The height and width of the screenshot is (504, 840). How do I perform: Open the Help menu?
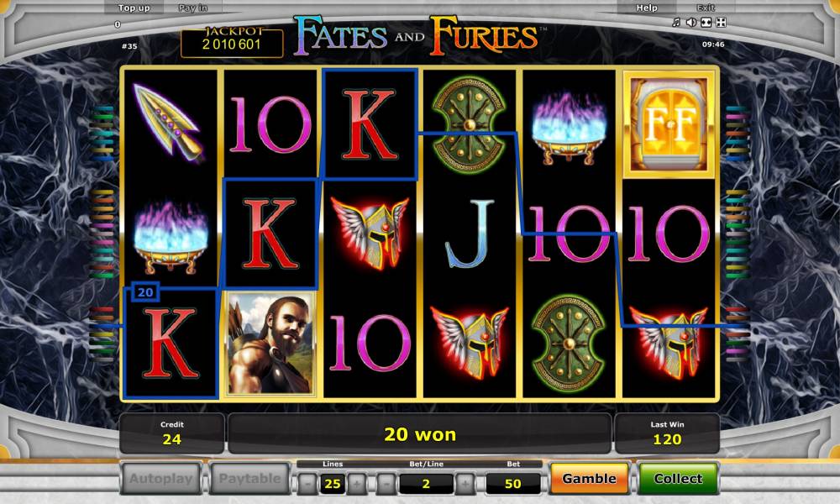tap(647, 8)
